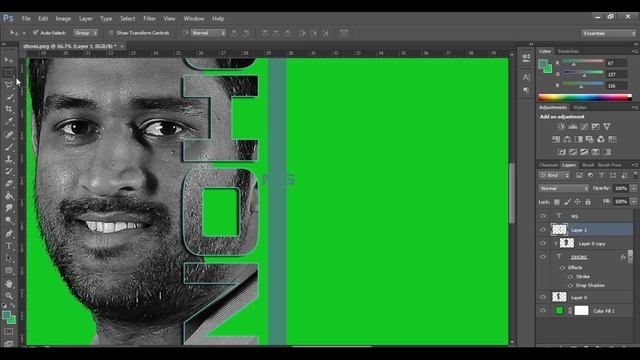Add Curves adjustment

(x=584, y=127)
